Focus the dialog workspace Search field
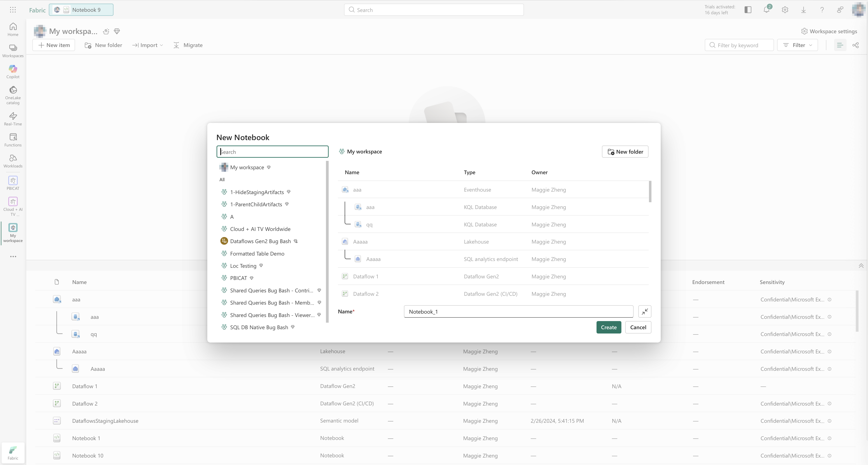Screen dimensions: 868x465 click(x=272, y=152)
